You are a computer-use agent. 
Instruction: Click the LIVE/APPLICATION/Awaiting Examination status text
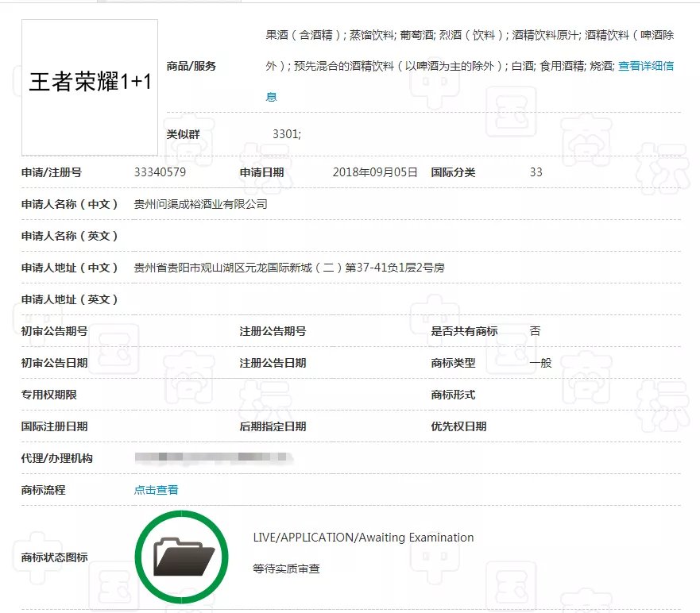click(x=363, y=538)
